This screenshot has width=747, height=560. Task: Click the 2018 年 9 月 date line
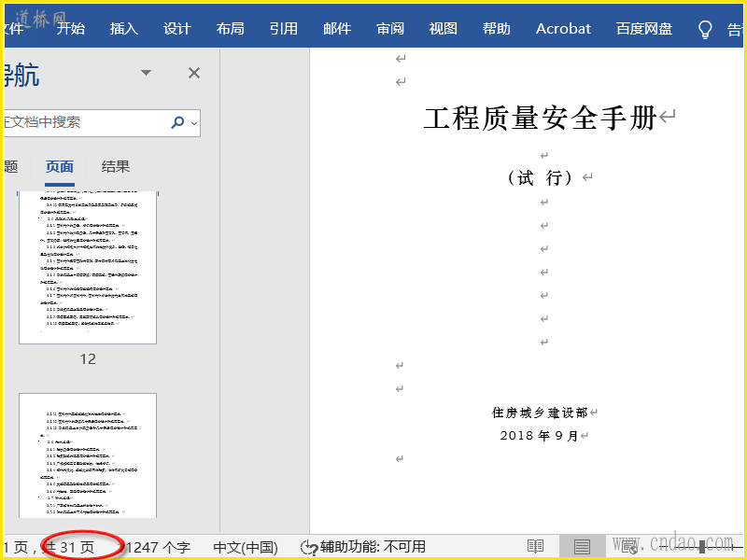[x=540, y=436]
